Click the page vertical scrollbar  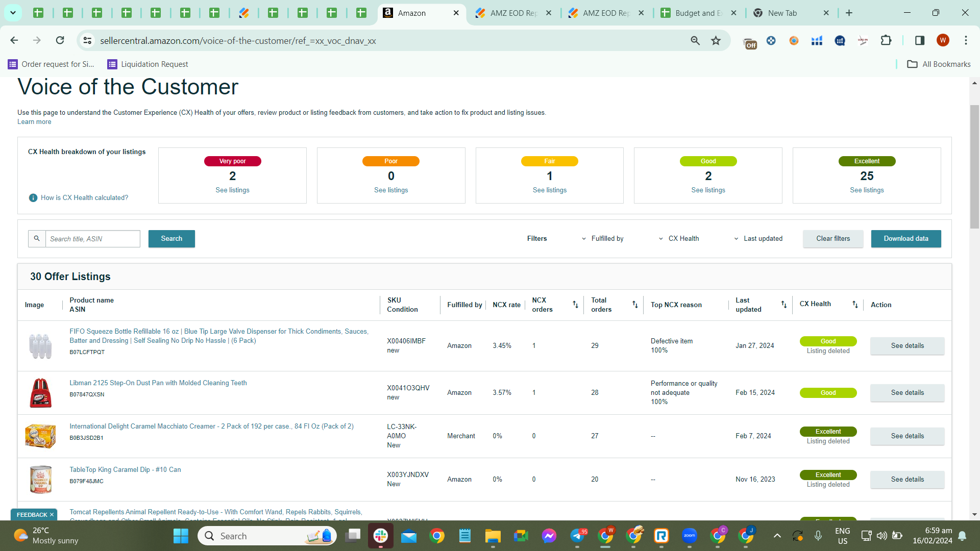coord(974,167)
